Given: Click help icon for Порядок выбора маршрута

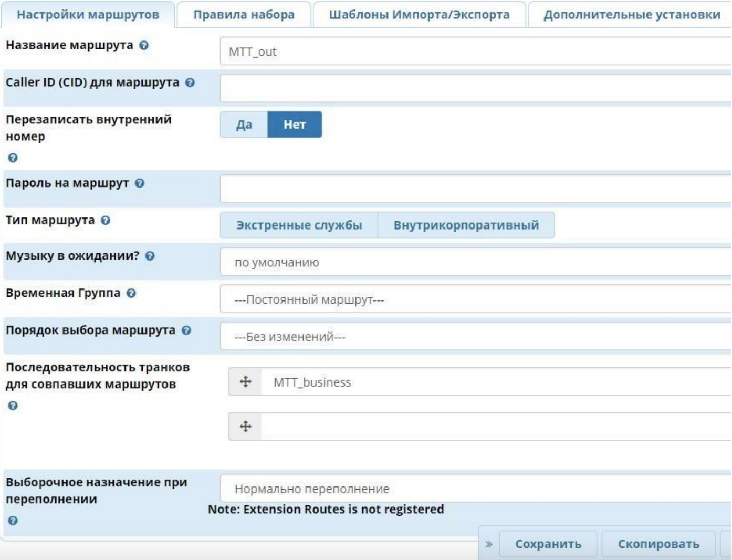Looking at the screenshot, I should [x=186, y=330].
